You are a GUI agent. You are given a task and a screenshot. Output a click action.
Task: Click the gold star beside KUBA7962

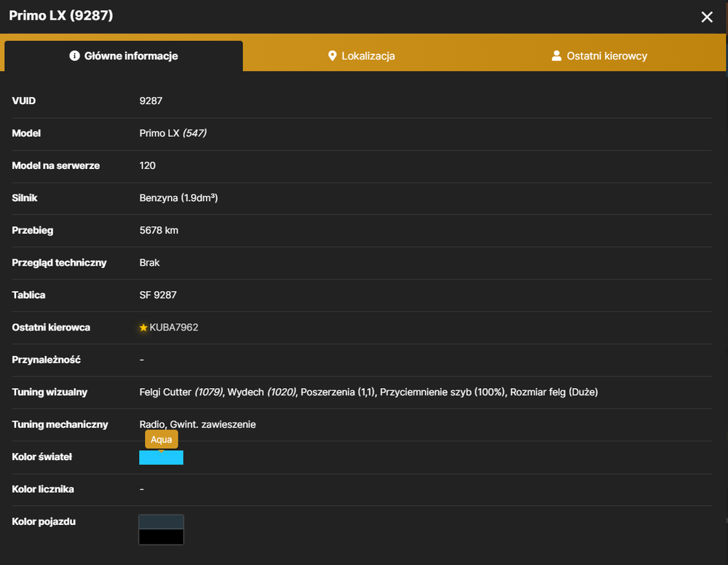point(143,328)
